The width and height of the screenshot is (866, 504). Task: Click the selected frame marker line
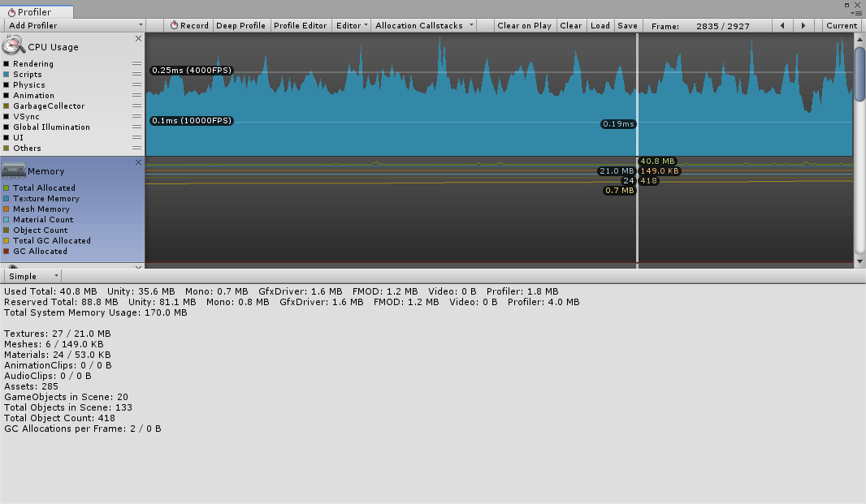coord(638,150)
